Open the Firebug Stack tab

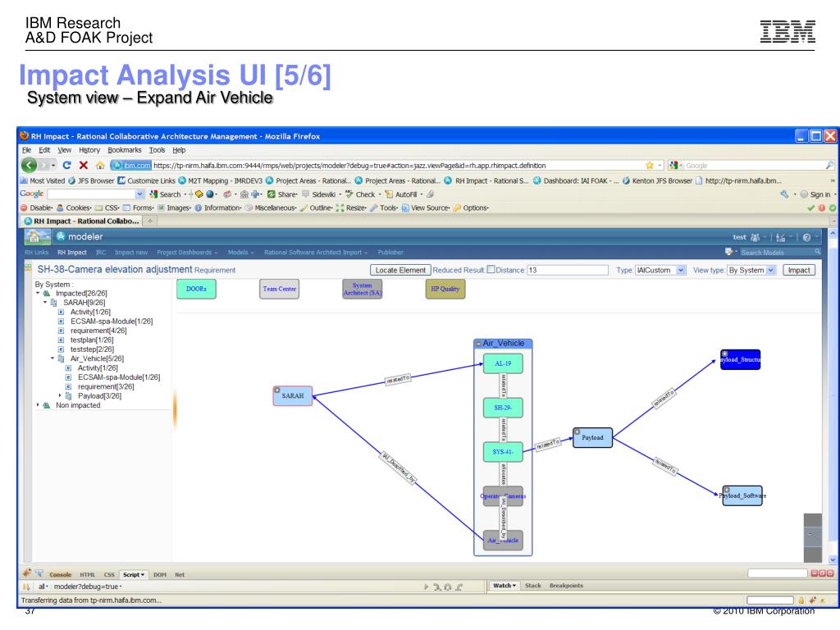pos(532,586)
